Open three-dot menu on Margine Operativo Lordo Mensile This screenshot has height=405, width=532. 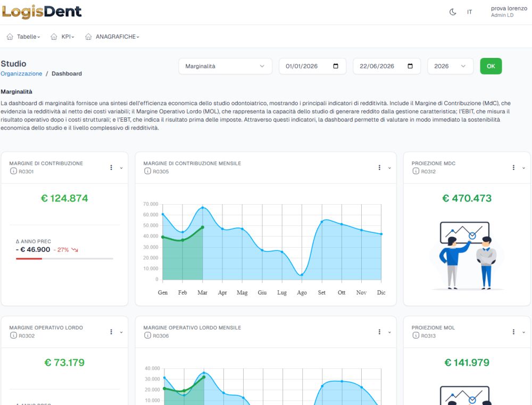(x=379, y=332)
